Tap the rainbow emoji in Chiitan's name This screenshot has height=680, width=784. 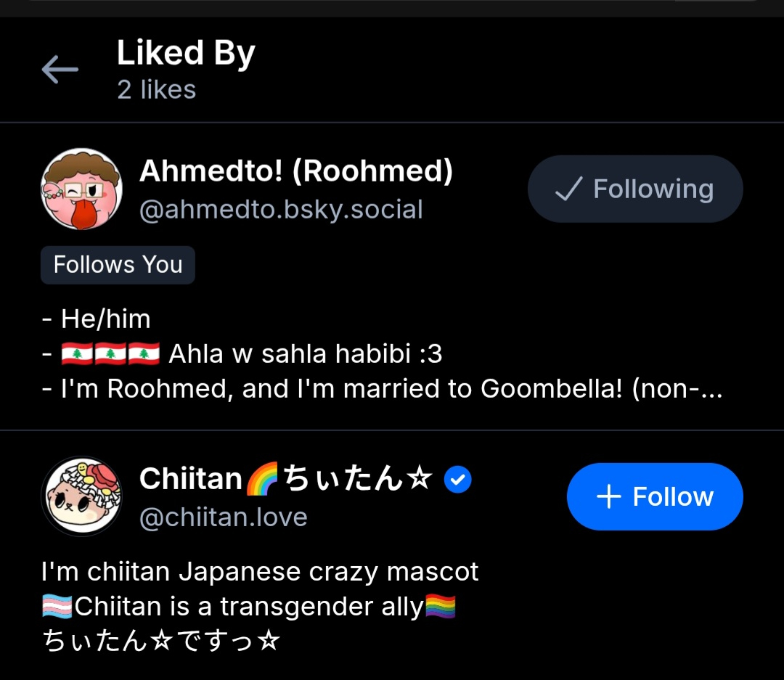point(262,480)
